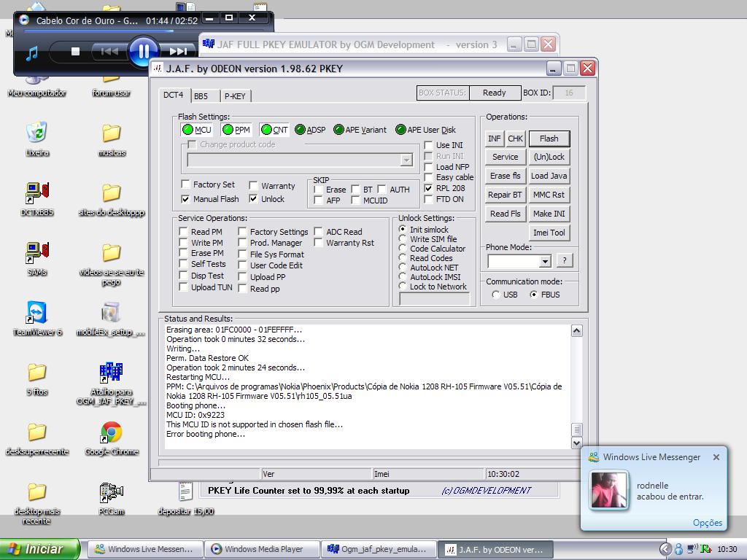Click the Service button
747x560 pixels.
pyautogui.click(x=505, y=157)
